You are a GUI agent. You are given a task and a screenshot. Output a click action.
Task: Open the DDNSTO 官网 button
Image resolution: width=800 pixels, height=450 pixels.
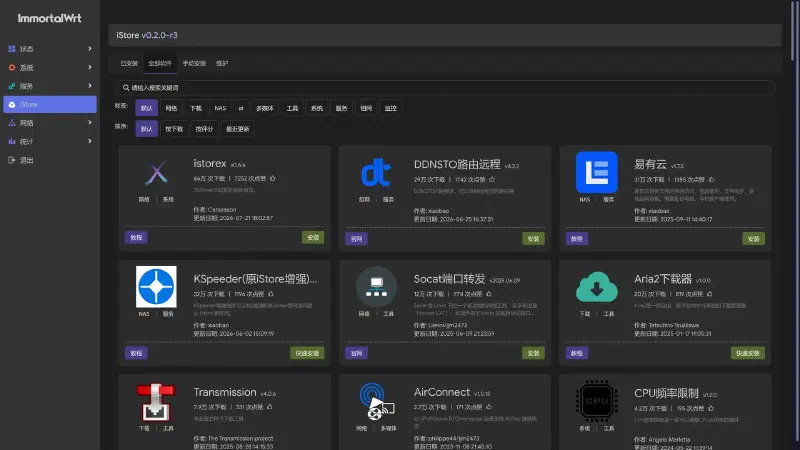point(357,238)
